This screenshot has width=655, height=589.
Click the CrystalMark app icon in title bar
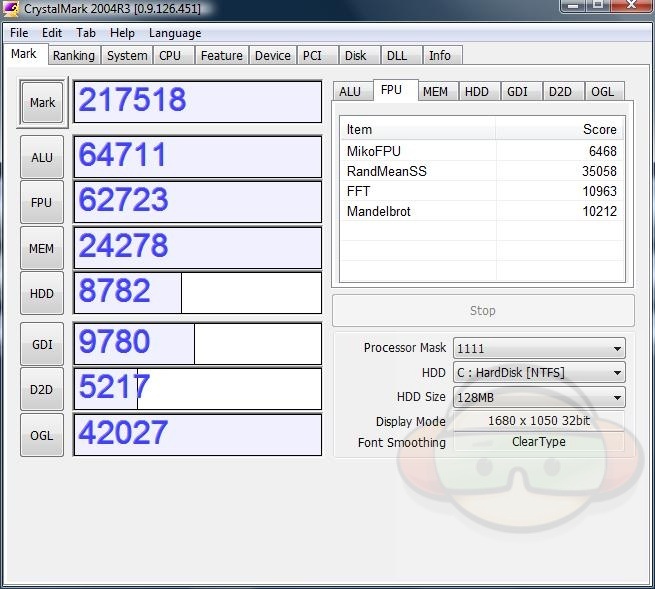pyautogui.click(x=13, y=9)
